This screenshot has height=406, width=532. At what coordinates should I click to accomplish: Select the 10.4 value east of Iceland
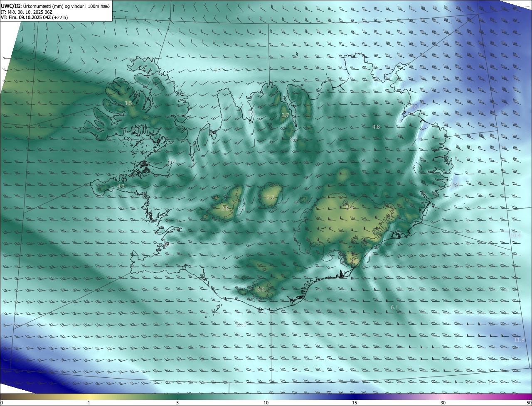point(515,235)
